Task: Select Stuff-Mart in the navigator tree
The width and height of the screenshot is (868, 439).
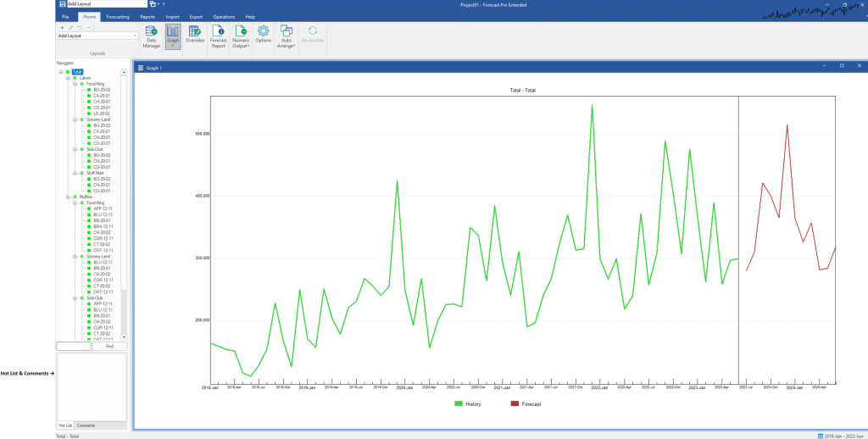Action: click(x=95, y=173)
